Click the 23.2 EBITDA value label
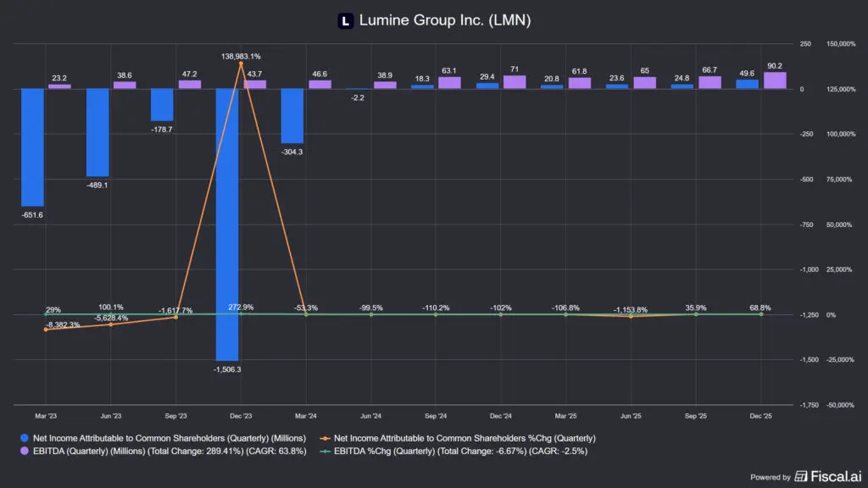Screen dimensions: 868x488 [x=59, y=78]
